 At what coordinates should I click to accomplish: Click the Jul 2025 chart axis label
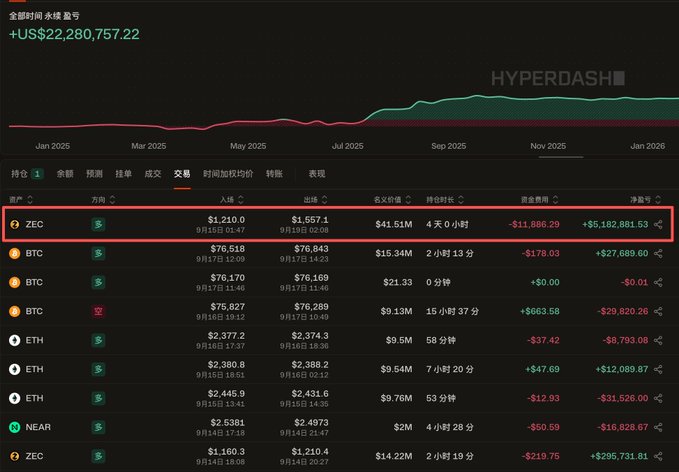coord(348,146)
